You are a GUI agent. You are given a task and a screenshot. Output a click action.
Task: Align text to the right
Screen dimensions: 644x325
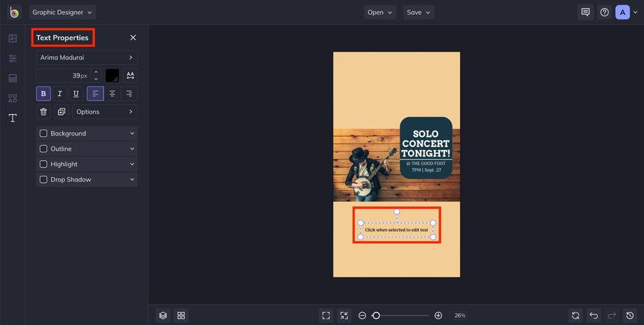pos(129,93)
